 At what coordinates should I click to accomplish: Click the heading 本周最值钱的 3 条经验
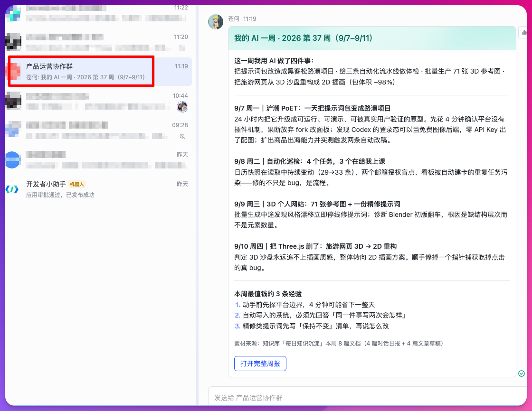pyautogui.click(x=268, y=294)
